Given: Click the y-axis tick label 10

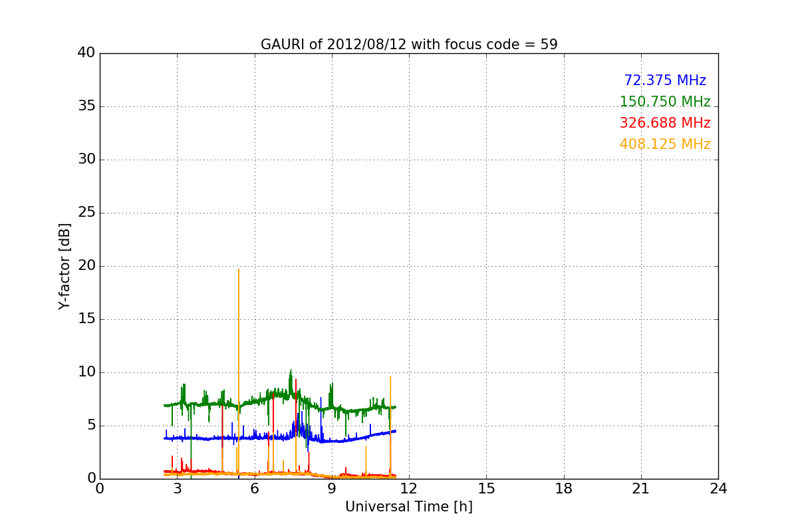Looking at the screenshot, I should tap(86, 372).
